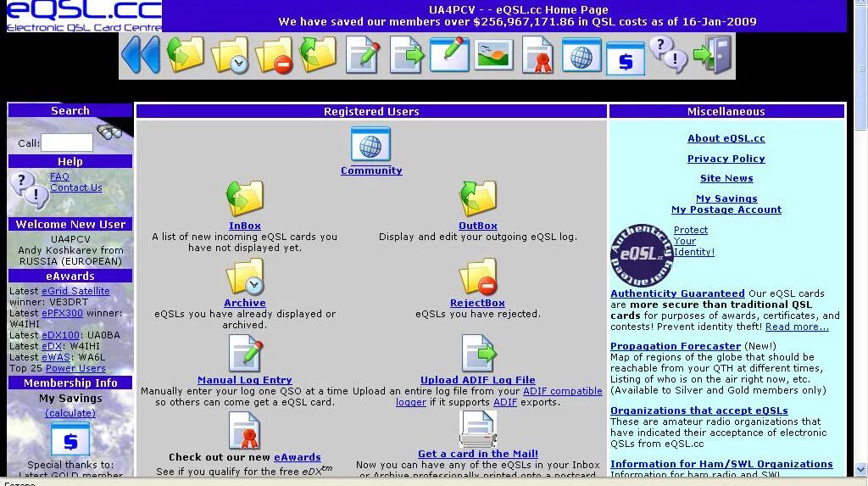This screenshot has width=868, height=486.
Task: Open About eQSL.cc link
Action: [x=726, y=138]
